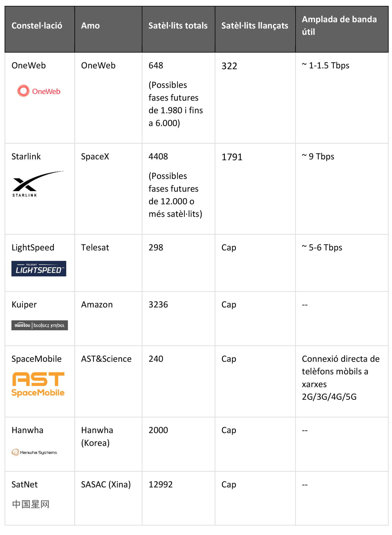Click the Amazon Project Kuiper logo
392x535 pixels.
point(39,325)
